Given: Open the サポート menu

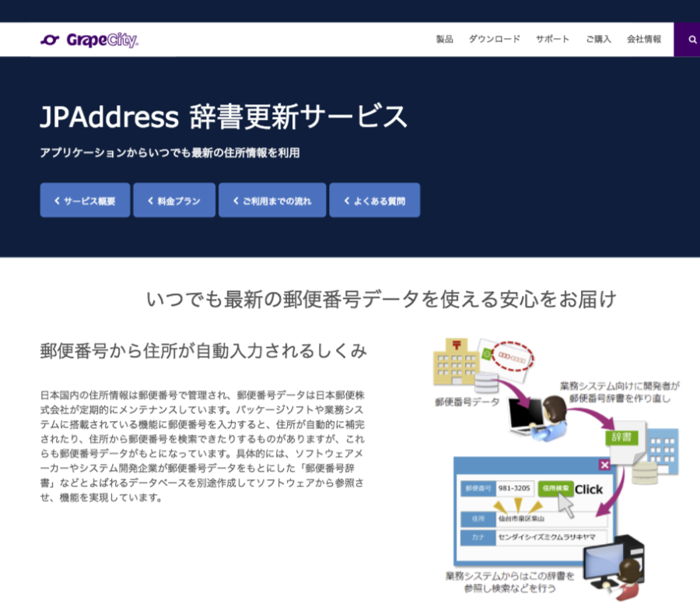Looking at the screenshot, I should pyautogui.click(x=553, y=39).
